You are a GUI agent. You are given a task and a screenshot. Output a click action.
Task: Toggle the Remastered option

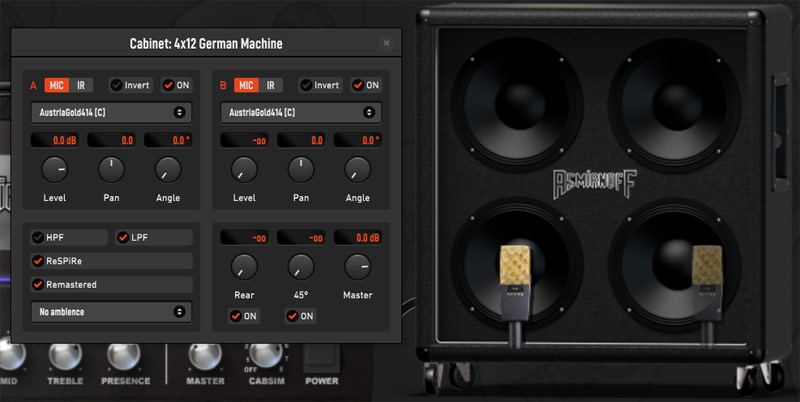(x=40, y=284)
